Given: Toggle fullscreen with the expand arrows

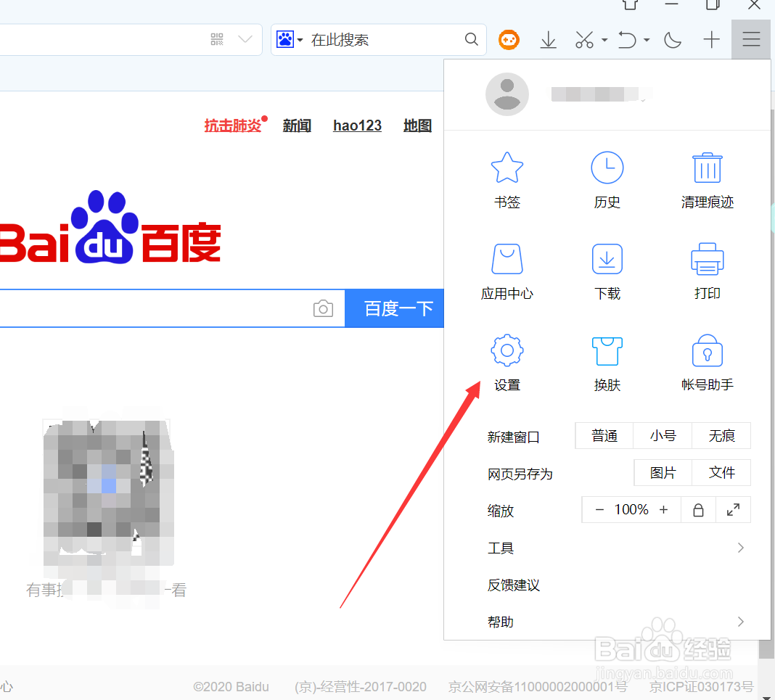Looking at the screenshot, I should (733, 509).
